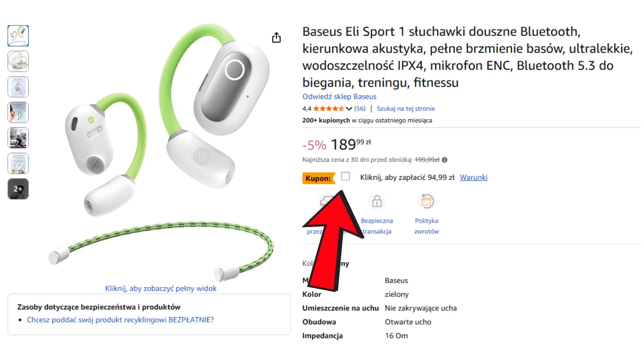Tick the Kupon checkbox
This screenshot has width=644, height=349.
345,176
